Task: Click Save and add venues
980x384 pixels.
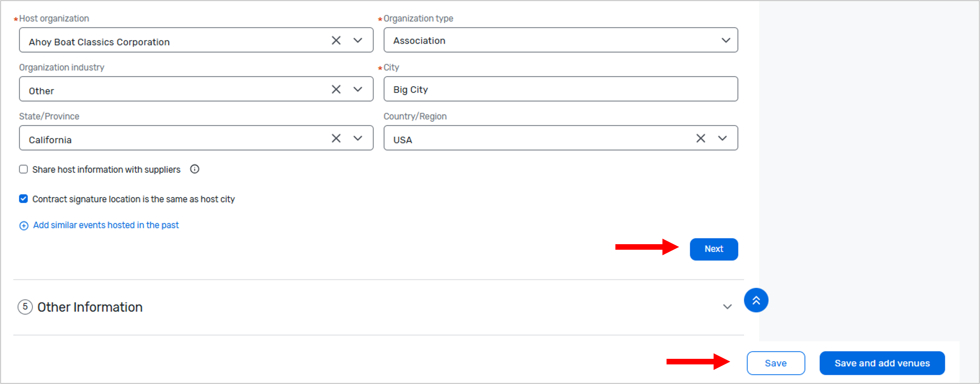Action: (882, 363)
